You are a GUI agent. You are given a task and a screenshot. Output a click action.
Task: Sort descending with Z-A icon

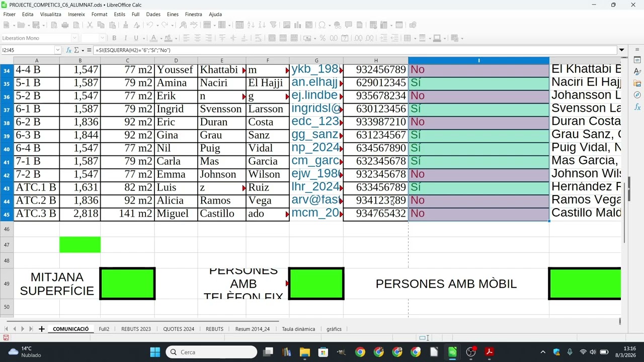tap(262, 25)
